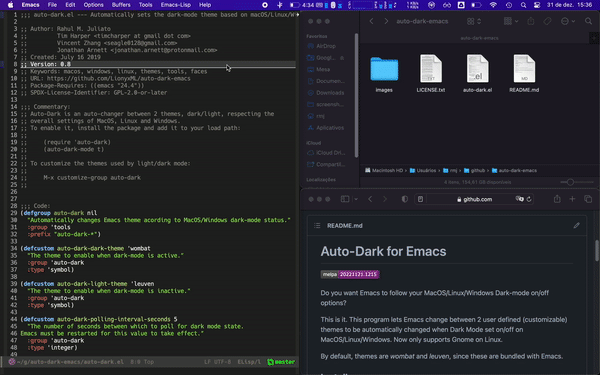This screenshot has height=375, width=600.
Task: Open the Buffers menu
Action: 121,5
